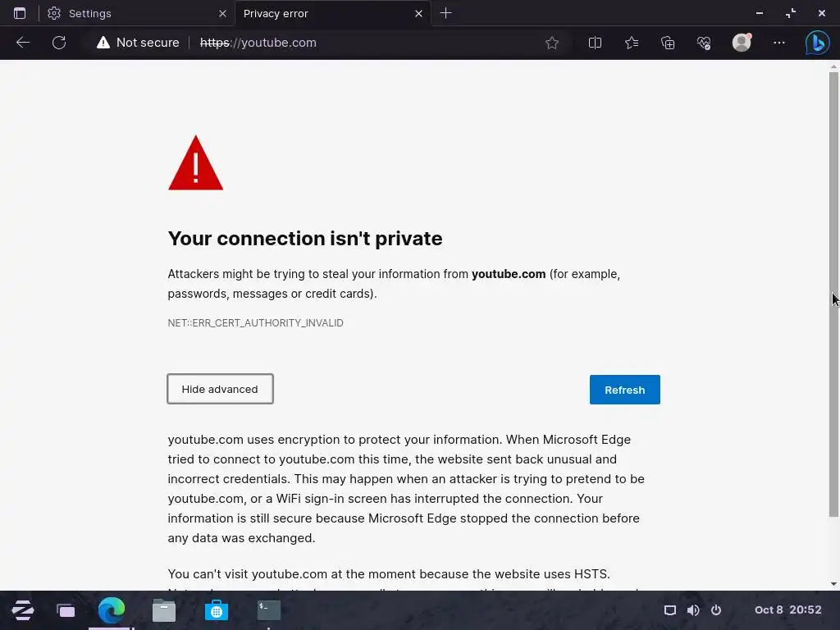Open Browser essentials heart icon
840x630 pixels.
pos(704,43)
